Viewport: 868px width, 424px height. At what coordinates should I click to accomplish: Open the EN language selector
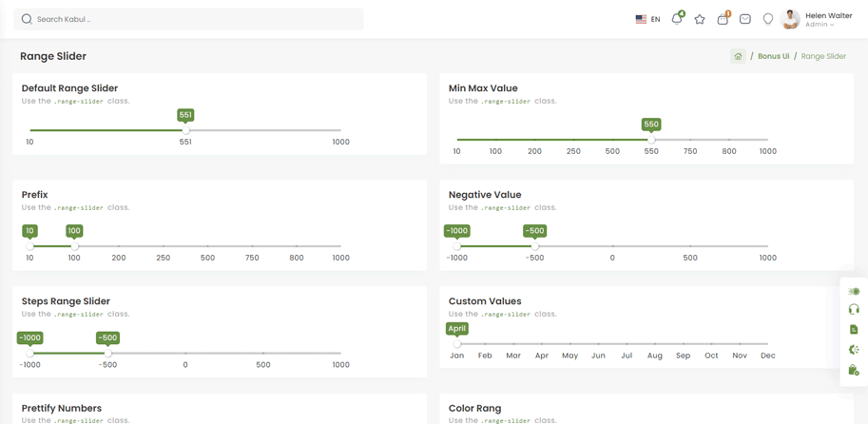point(647,19)
